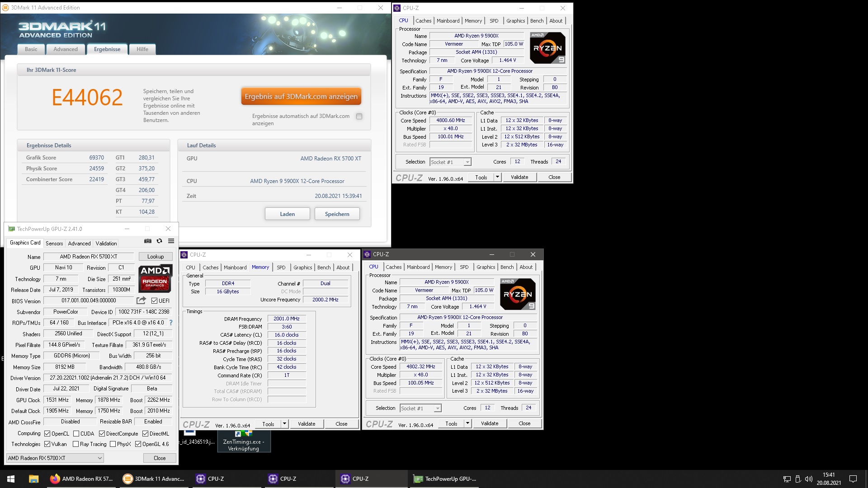Open the GPU-Z hamburger menu icon

click(171, 241)
